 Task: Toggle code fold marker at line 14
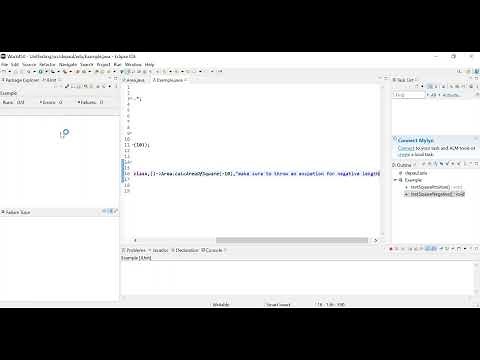pos(130,162)
